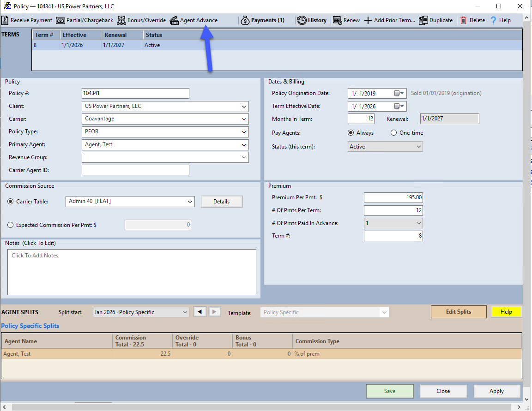532x411 pixels.
Task: Click the Details button
Action: click(222, 202)
